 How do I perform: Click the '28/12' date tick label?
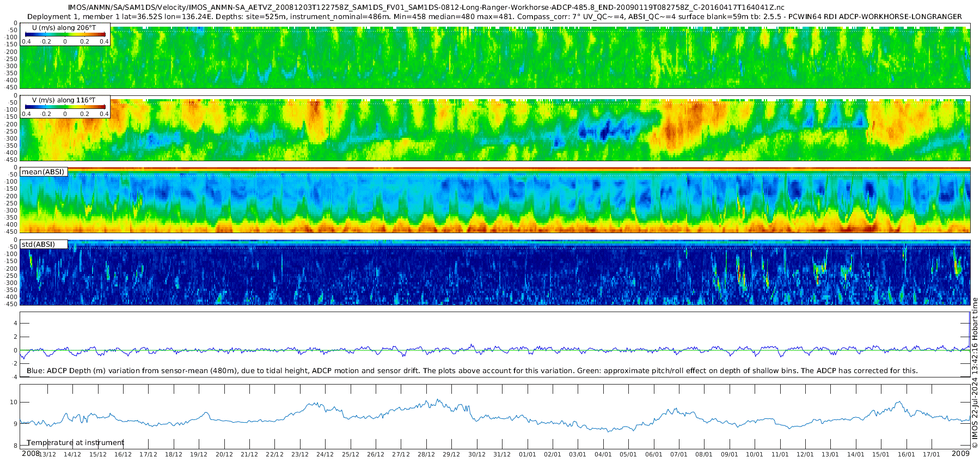[x=426, y=455]
